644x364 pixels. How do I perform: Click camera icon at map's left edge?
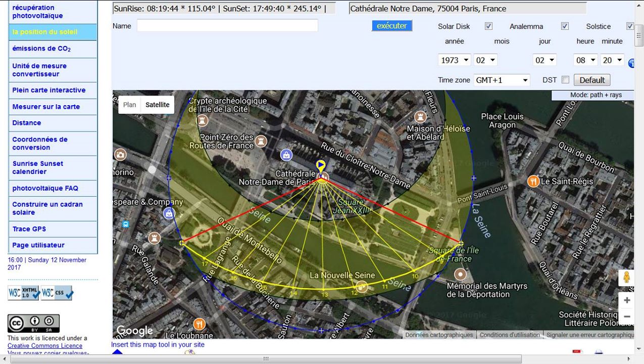120,155
